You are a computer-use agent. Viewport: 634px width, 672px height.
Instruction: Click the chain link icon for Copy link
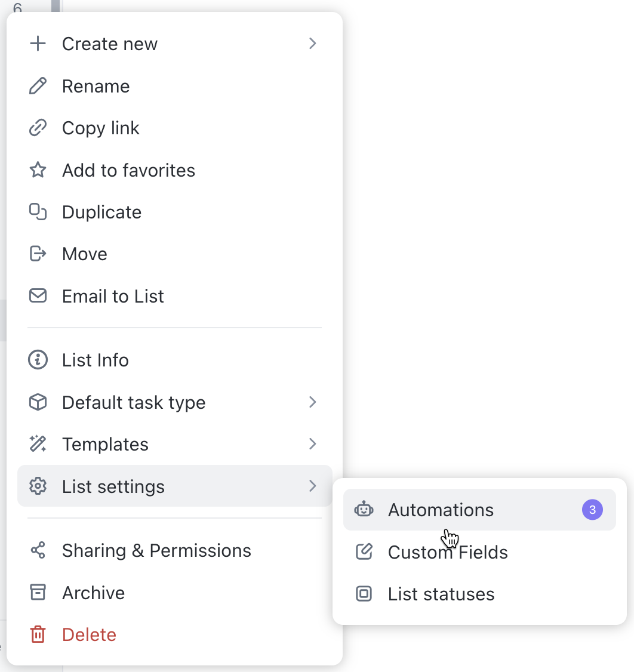tap(38, 128)
